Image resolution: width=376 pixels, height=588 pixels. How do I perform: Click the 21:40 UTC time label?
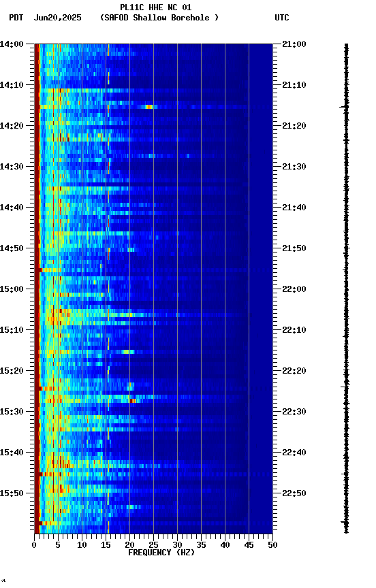[294, 208]
